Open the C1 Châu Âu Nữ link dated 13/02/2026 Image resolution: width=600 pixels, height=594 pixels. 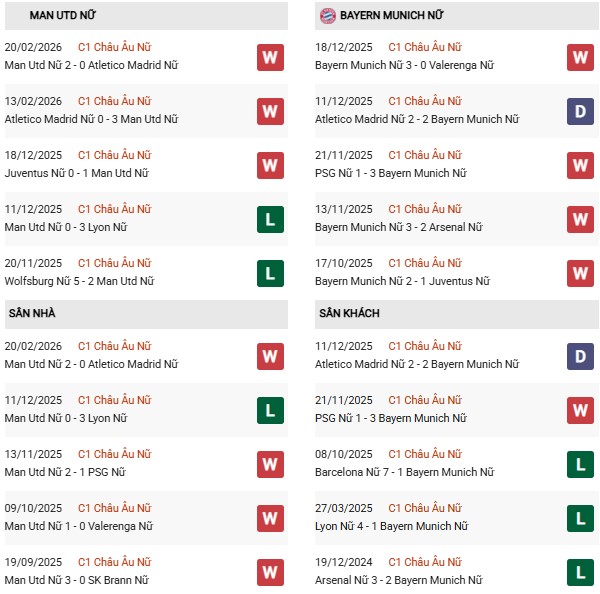click(x=114, y=101)
